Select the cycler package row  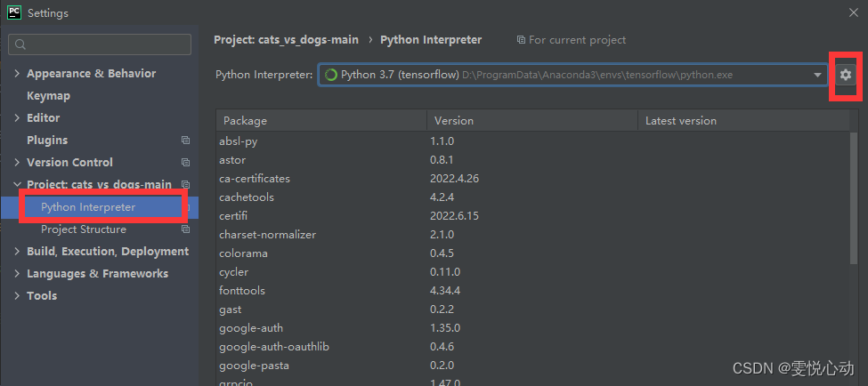point(532,272)
